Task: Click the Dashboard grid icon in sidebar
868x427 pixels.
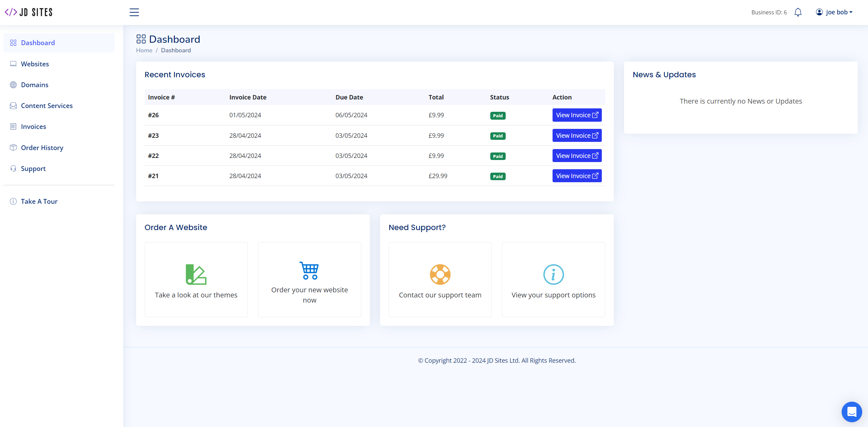Action: click(13, 43)
